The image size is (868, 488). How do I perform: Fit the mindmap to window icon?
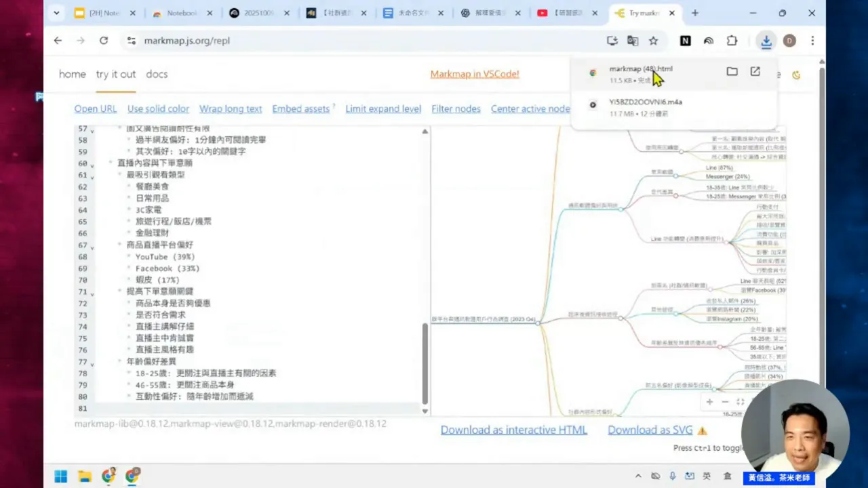pyautogui.click(x=740, y=402)
